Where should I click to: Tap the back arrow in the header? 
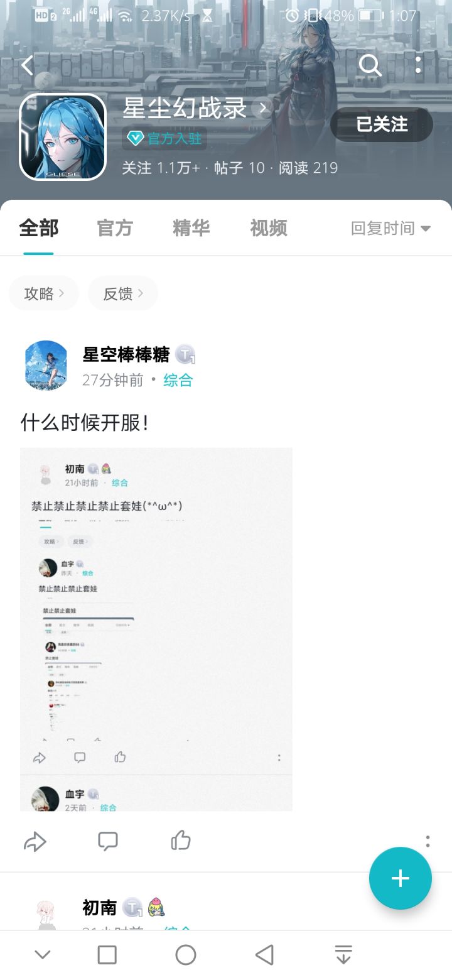(27, 65)
